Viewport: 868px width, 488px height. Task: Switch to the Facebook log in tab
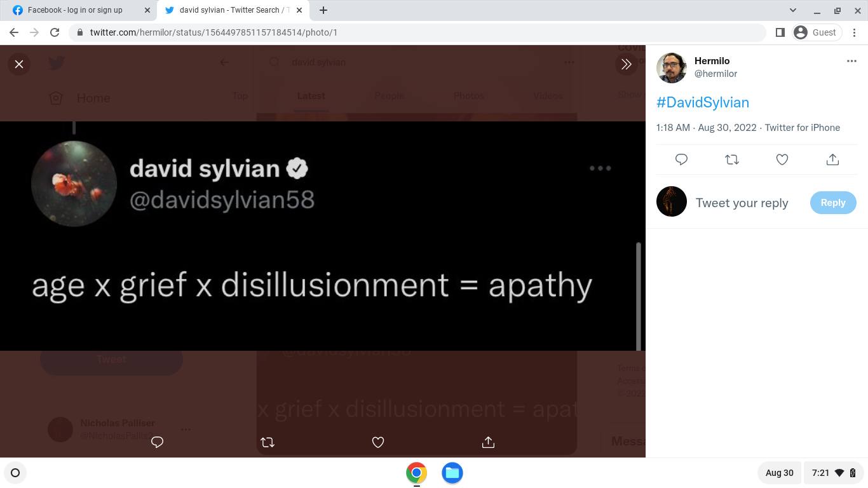click(75, 10)
